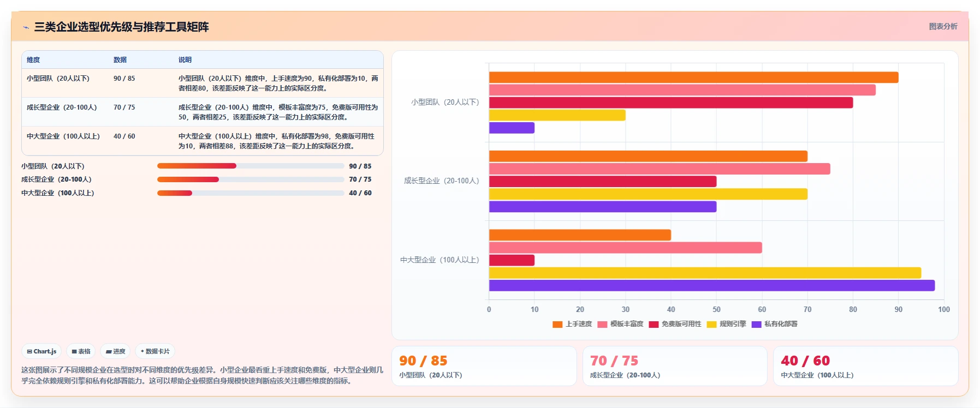Click description starting 小型团队（20人以下）维度中
This screenshot has width=980, height=408.
278,83
